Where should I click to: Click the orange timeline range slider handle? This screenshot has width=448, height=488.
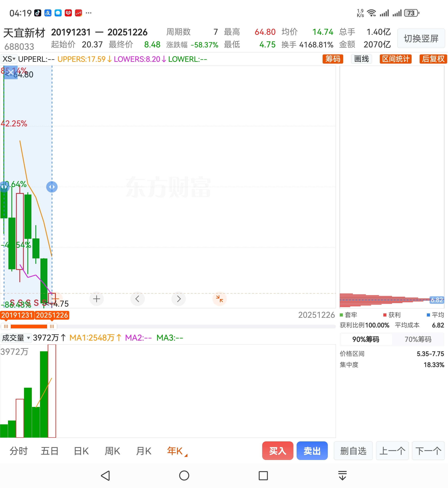52,326
